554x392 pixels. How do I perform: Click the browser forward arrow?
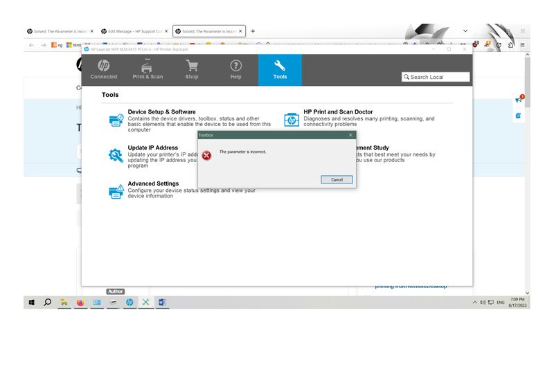[x=44, y=45]
